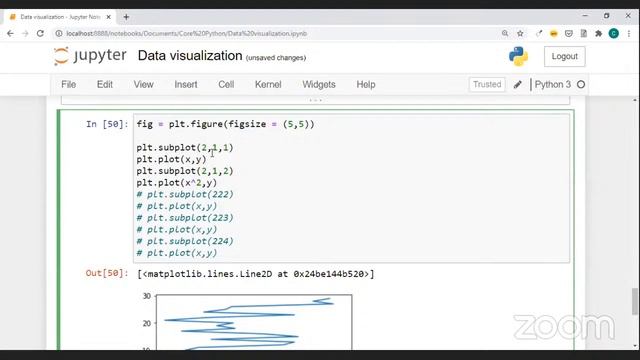This screenshot has width=640, height=360.
Task: Click the kernel idle circle indicator
Action: [x=581, y=84]
